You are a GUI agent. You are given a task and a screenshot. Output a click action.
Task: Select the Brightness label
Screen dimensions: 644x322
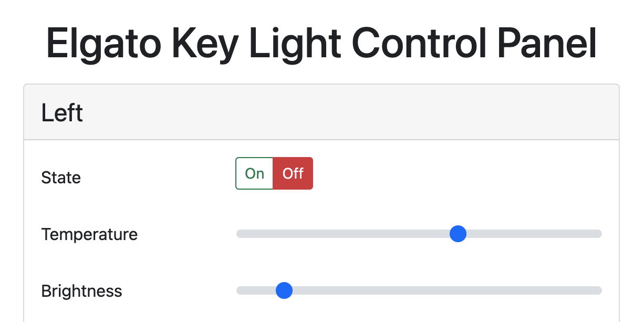click(x=82, y=291)
